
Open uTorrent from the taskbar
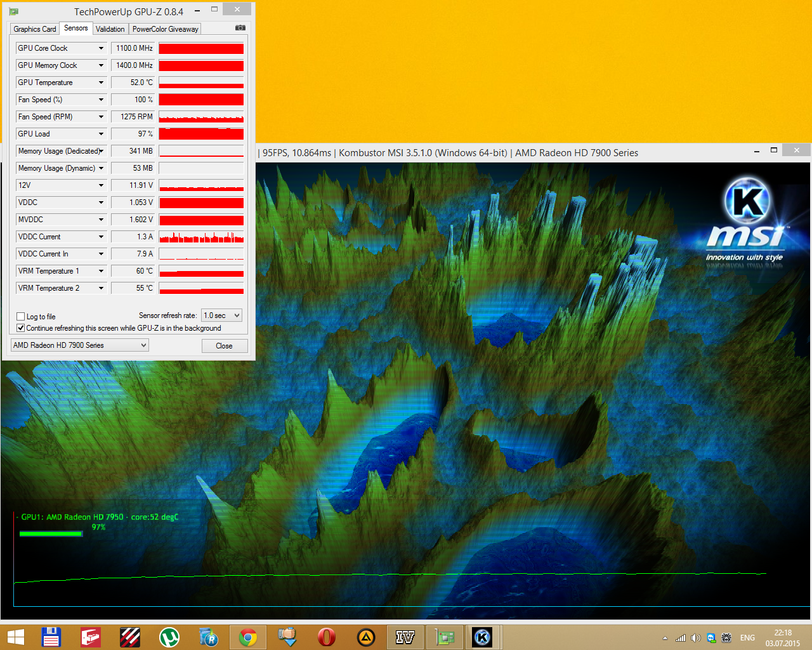point(169,637)
